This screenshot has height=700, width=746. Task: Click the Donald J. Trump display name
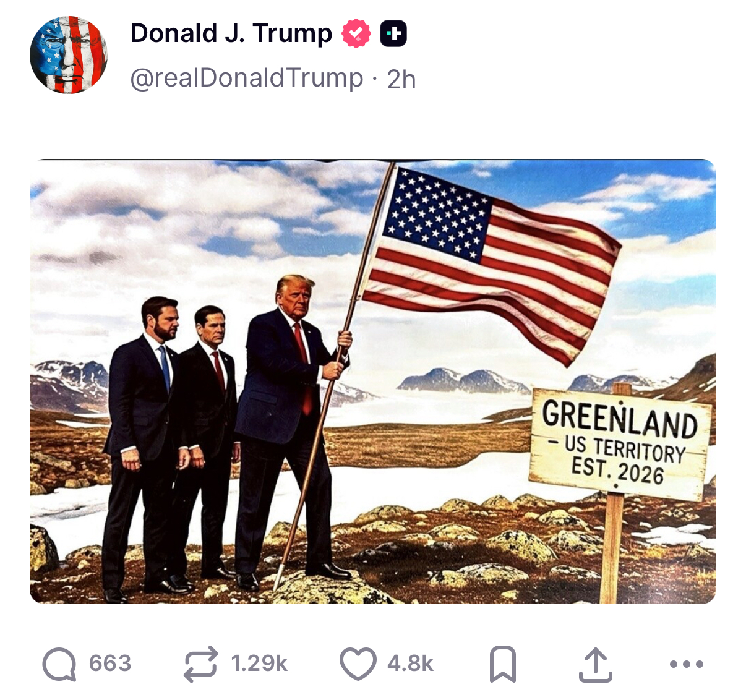(231, 33)
